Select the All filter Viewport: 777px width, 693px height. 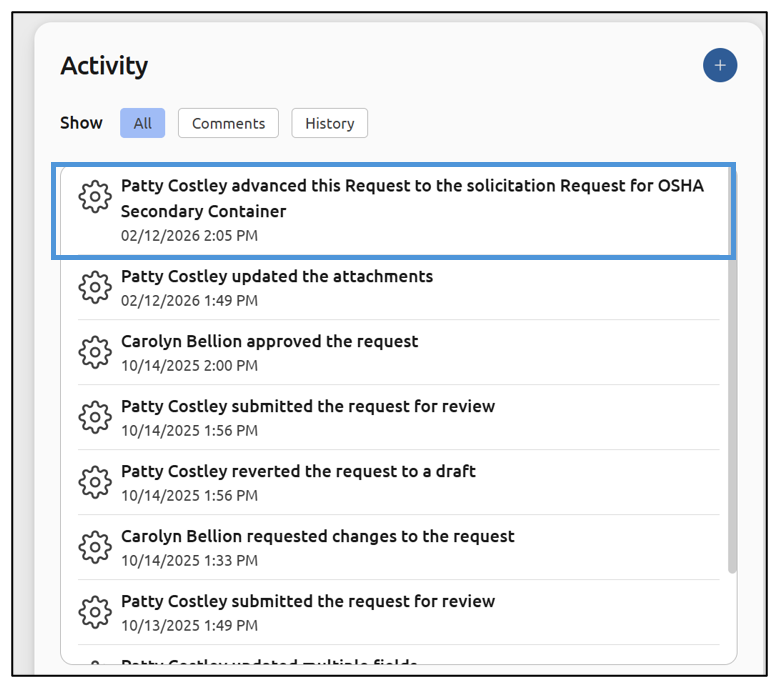(x=142, y=123)
